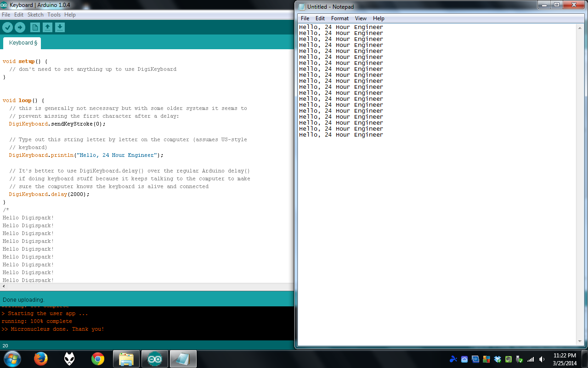Click the 'Done uploading.' status message

(23, 299)
